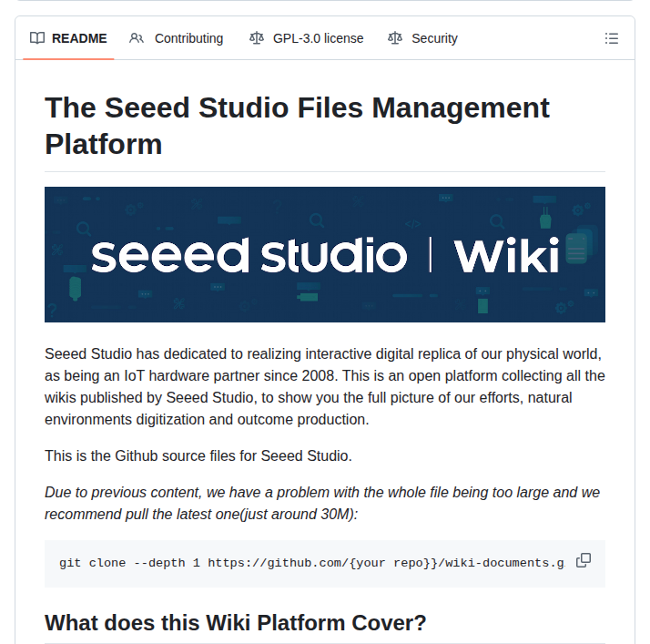Viewport: 650px width, 644px height.
Task: Click 'This is the Github source files' sentence
Action: tap(198, 455)
